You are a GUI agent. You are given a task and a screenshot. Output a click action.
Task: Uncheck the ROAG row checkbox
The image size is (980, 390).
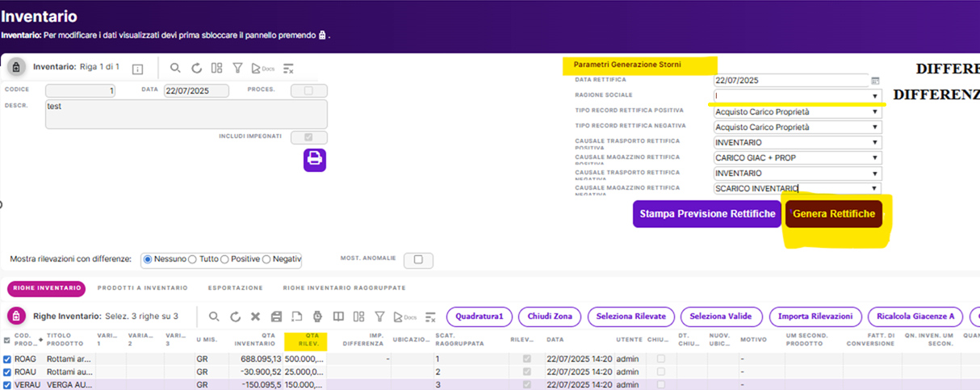click(x=7, y=359)
